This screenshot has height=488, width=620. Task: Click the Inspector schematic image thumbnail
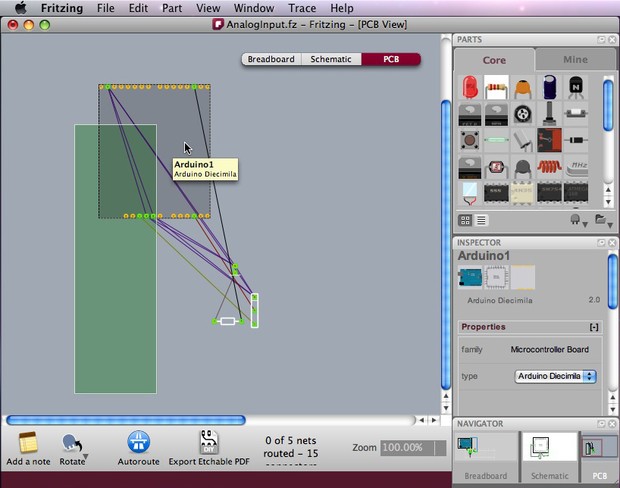point(497,277)
